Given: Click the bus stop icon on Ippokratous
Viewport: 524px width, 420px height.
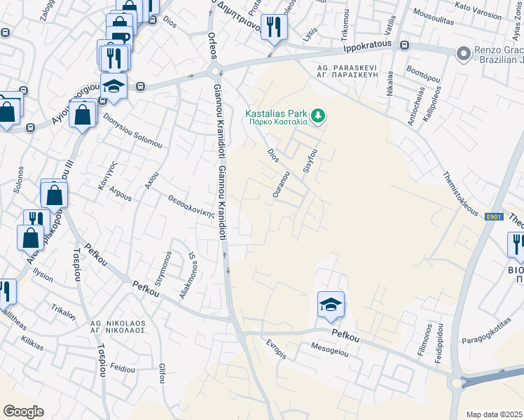Looking at the screenshot, I should coord(404,45).
